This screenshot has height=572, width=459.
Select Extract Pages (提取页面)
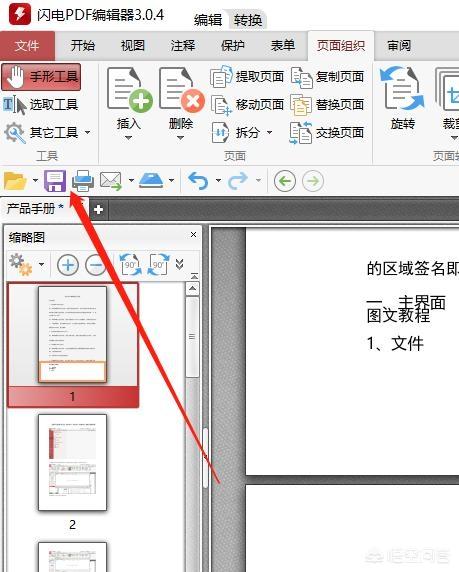click(x=247, y=76)
